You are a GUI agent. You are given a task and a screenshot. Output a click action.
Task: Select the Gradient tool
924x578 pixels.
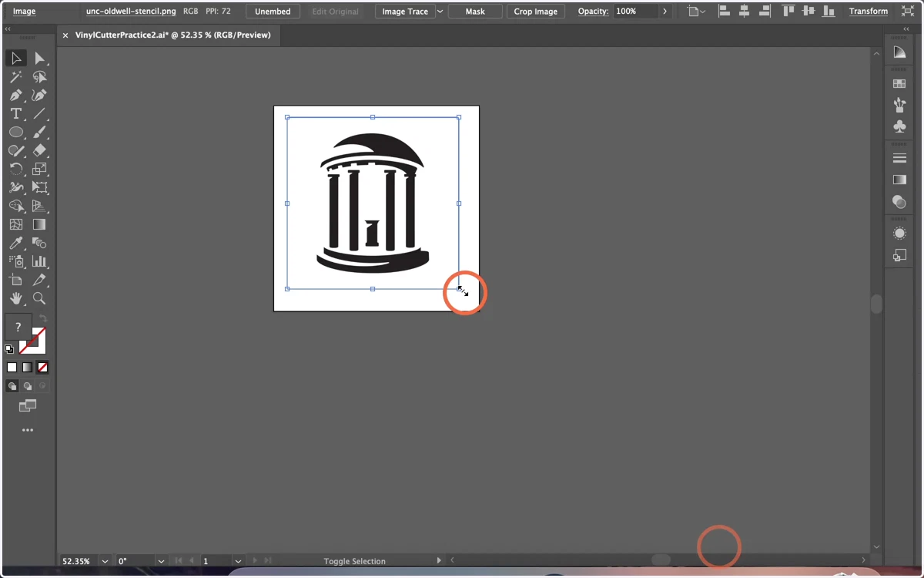tap(39, 225)
